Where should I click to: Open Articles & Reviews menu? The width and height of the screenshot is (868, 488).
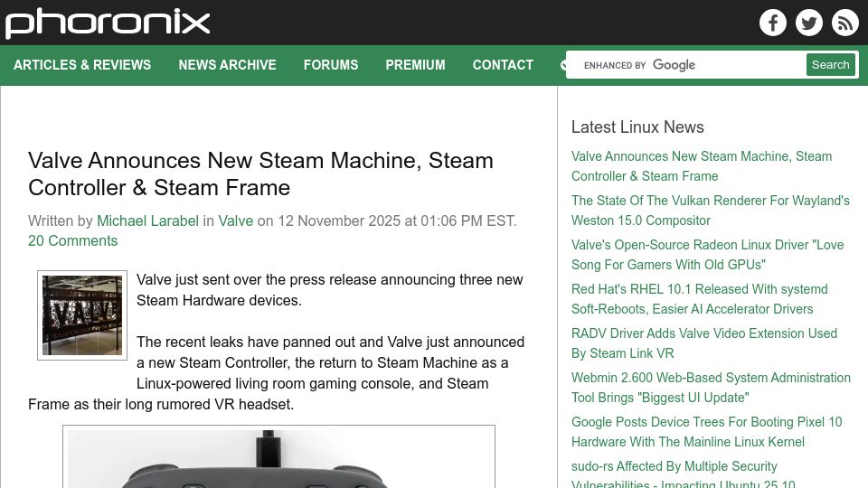point(82,65)
